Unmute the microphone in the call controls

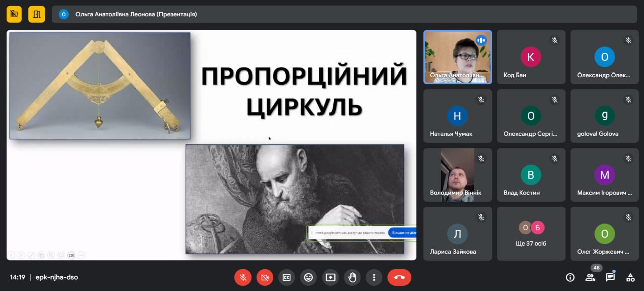(x=243, y=277)
